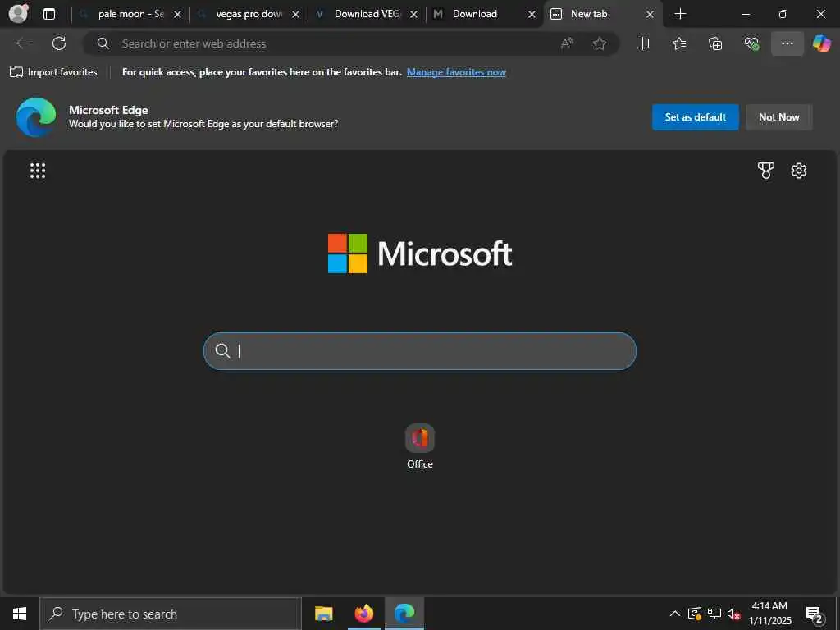Screen dimensions: 840x630
Task: Open Collections panel
Action: click(715, 43)
